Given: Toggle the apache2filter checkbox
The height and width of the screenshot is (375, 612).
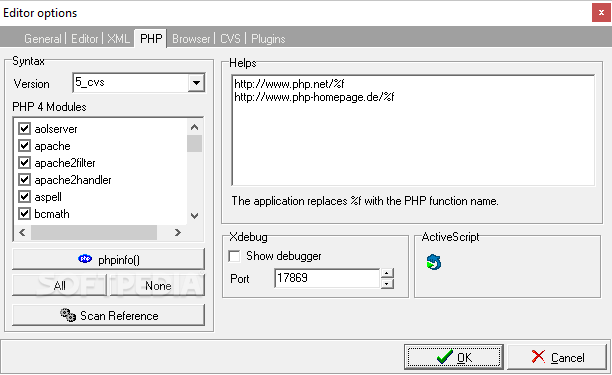Looking at the screenshot, I should coord(25,163).
